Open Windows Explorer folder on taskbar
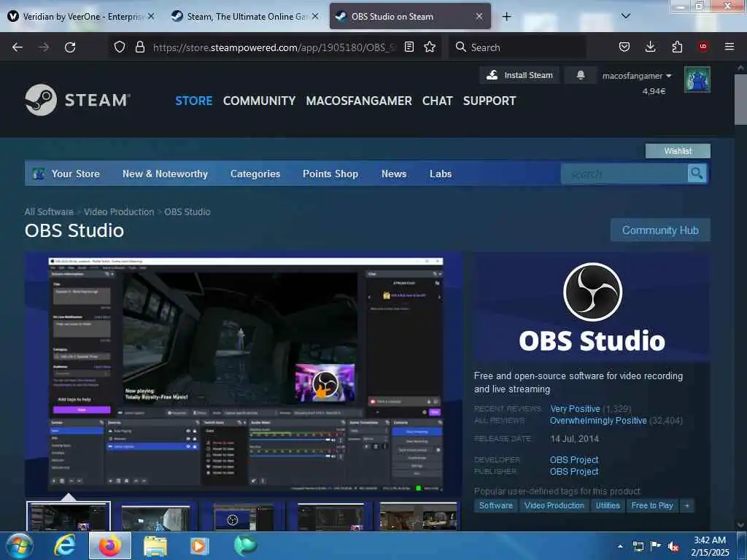This screenshot has height=560, width=747. 155,545
